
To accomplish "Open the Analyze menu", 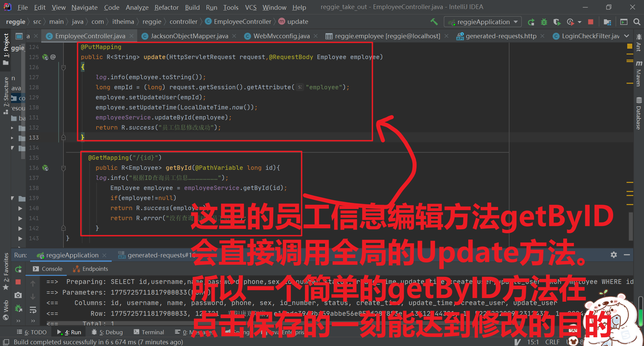I will click(137, 7).
